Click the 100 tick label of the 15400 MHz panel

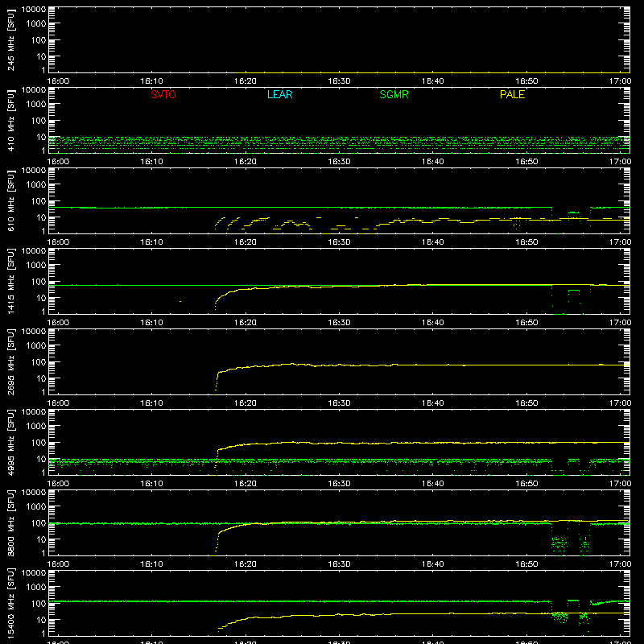39,604
